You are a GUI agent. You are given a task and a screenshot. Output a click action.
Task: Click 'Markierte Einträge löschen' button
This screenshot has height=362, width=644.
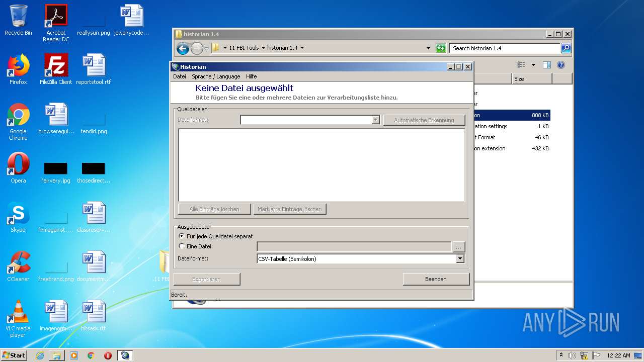(290, 209)
